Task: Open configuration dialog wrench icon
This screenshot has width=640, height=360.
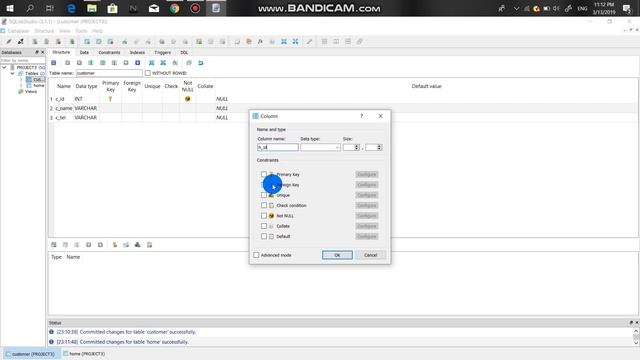Action: 309,42
